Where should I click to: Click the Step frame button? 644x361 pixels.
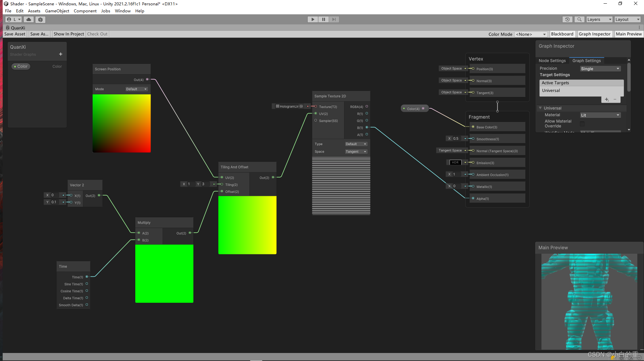pyautogui.click(x=334, y=19)
